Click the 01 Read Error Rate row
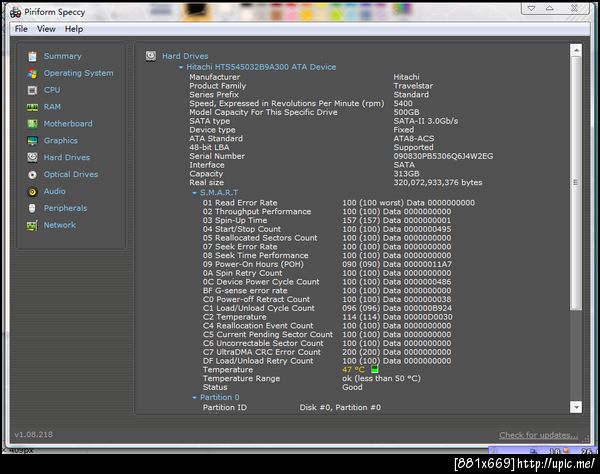Image resolution: width=600 pixels, height=474 pixels. pyautogui.click(x=339, y=203)
